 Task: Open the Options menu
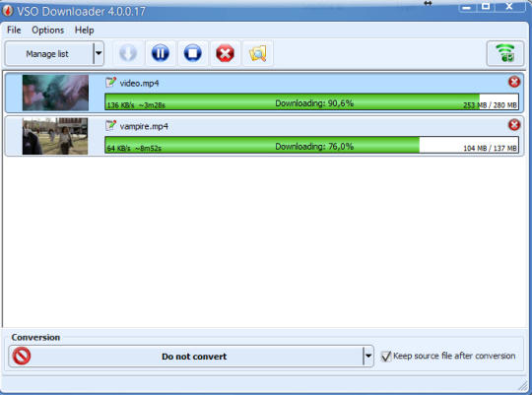(48, 30)
